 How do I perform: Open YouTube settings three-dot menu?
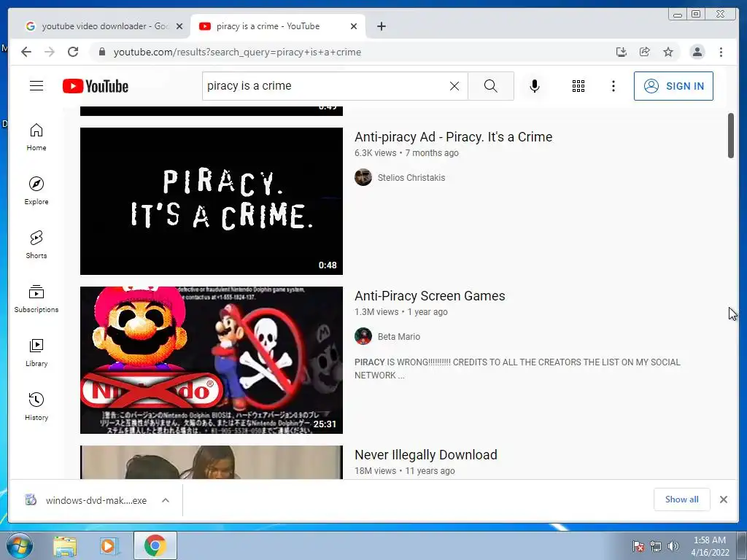(613, 86)
